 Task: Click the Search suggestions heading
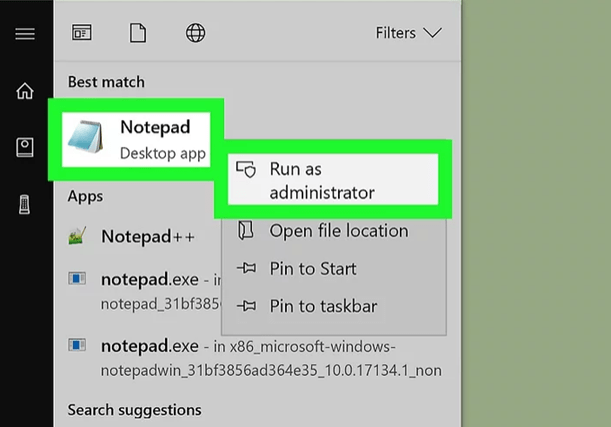coord(134,410)
